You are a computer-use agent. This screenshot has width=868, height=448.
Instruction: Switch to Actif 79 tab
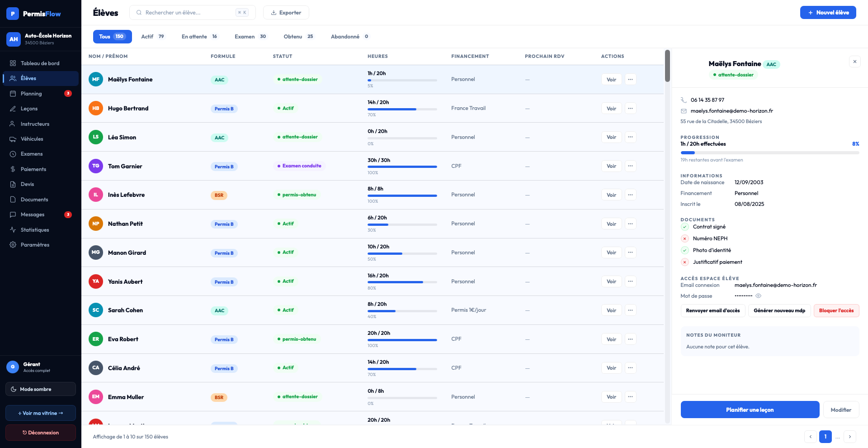coord(153,37)
